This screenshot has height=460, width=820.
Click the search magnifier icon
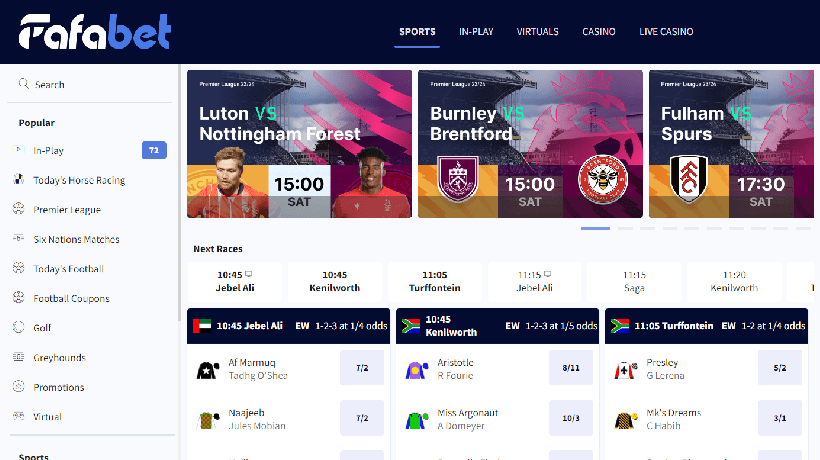pyautogui.click(x=24, y=84)
